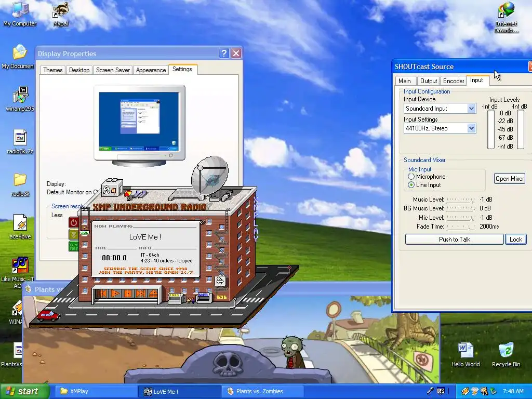Image resolution: width=532 pixels, height=399 pixels.
Task: Click the LoVE Me ! track title
Action: [145, 237]
